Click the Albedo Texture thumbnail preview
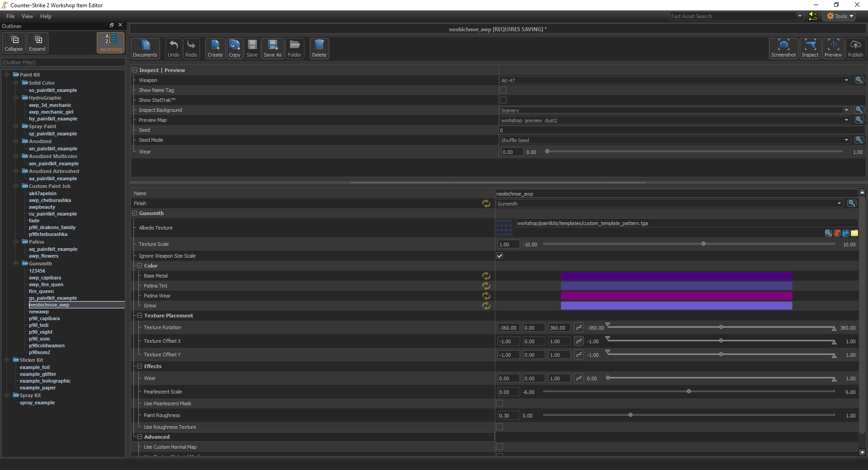 [x=504, y=228]
